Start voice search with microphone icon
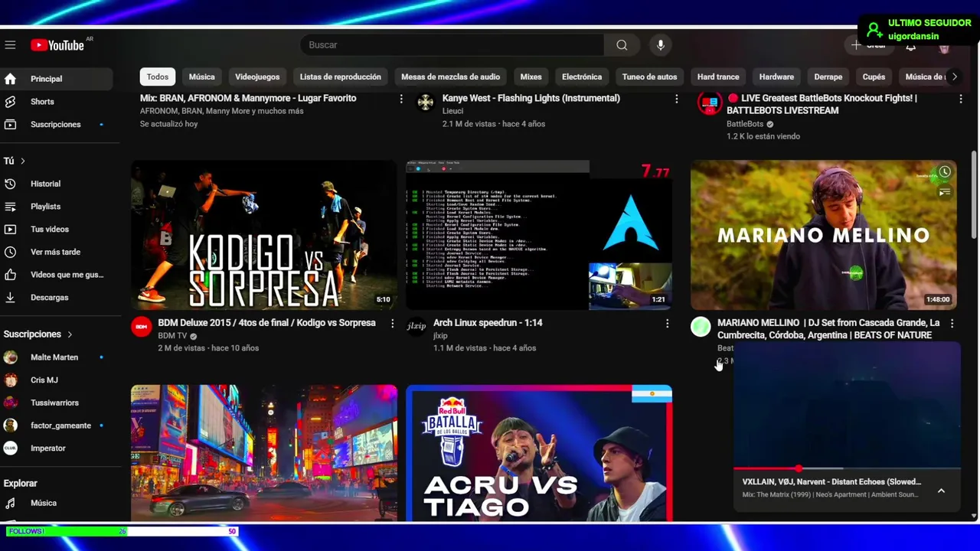This screenshot has height=551, width=980. (660, 45)
